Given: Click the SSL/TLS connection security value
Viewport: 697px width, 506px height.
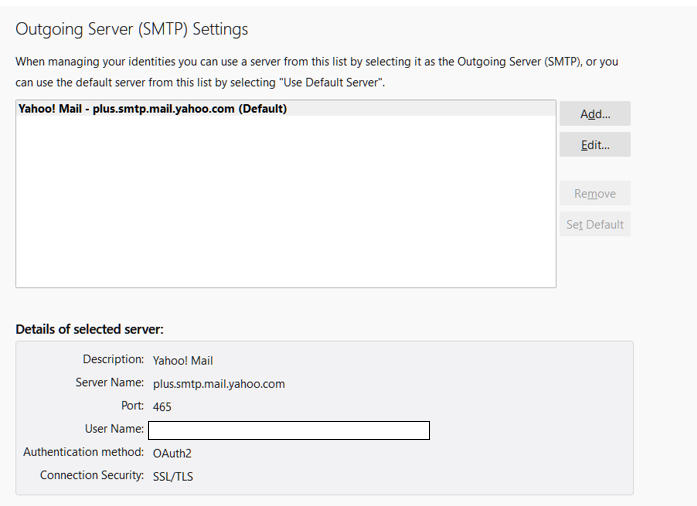Looking at the screenshot, I should [173, 477].
